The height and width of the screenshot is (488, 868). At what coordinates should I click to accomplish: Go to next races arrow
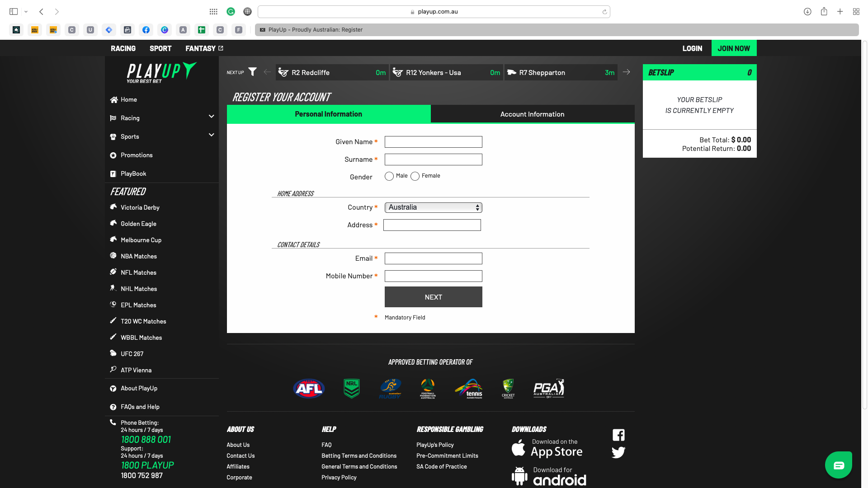(626, 72)
